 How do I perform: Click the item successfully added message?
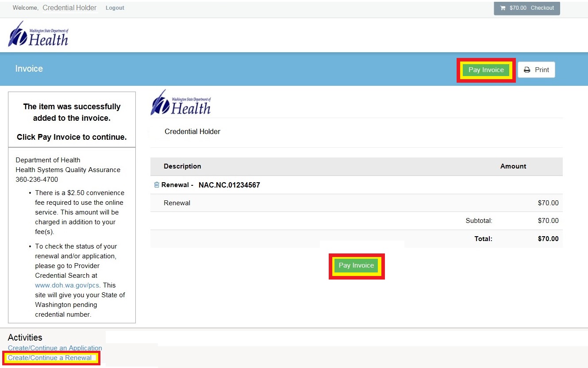[x=72, y=112]
